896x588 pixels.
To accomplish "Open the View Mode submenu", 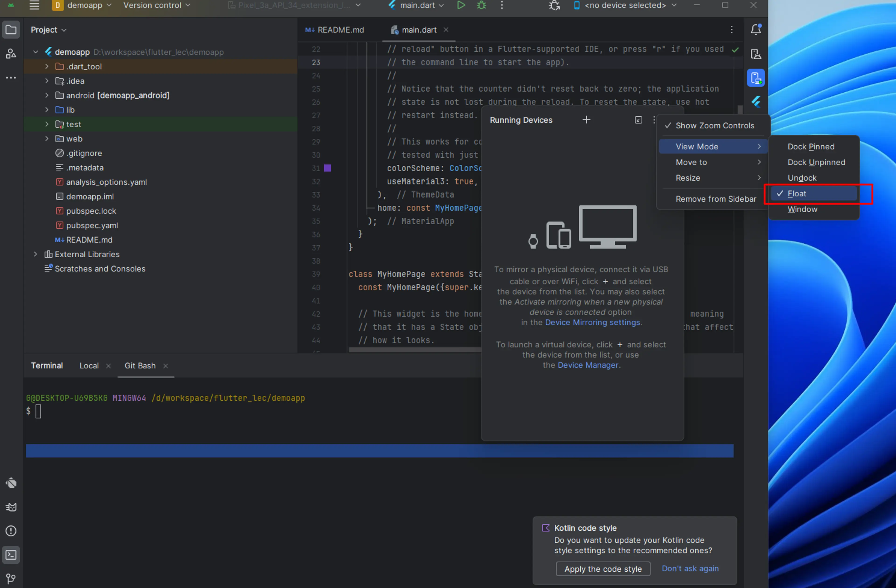I will coord(713,147).
